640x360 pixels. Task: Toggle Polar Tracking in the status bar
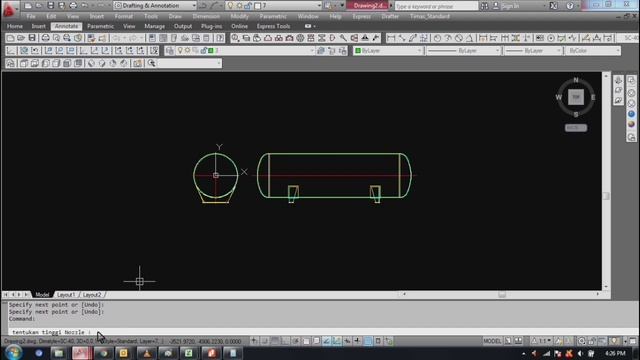pos(296,341)
